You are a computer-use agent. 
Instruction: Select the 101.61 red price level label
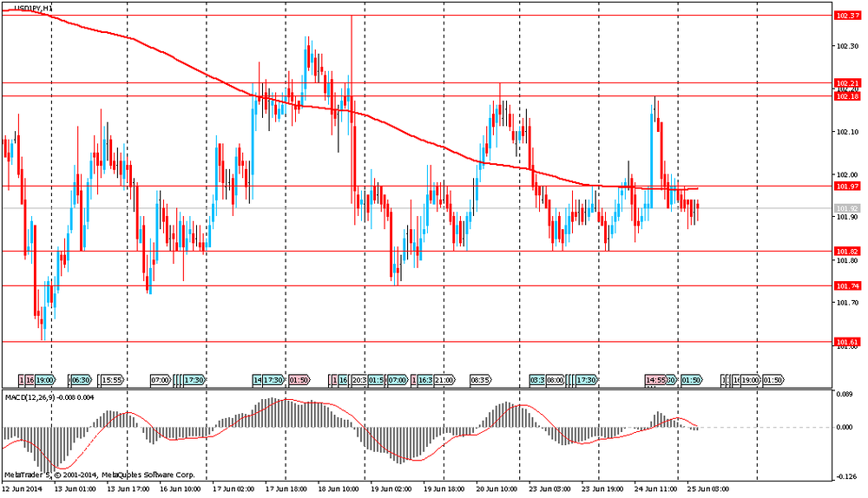click(847, 342)
